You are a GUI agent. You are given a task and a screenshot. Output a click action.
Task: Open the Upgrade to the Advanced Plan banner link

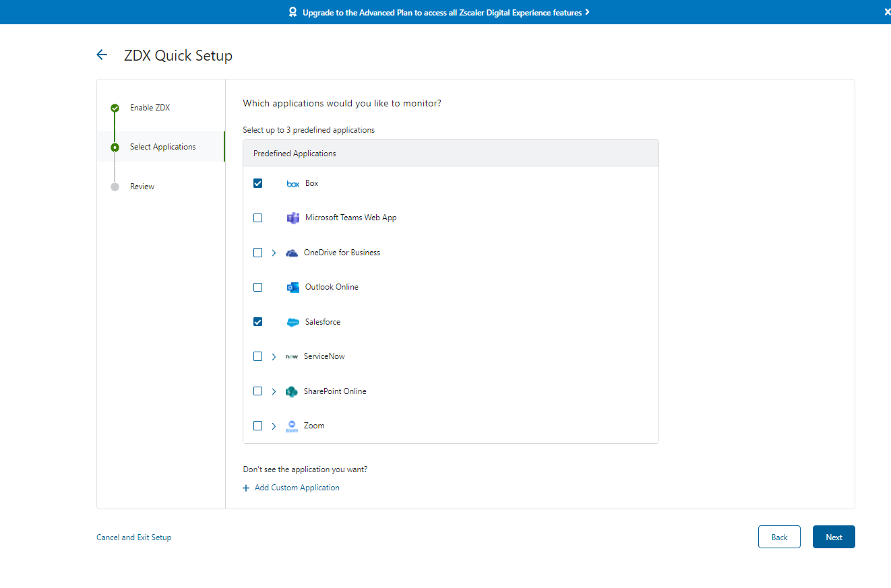coord(442,12)
